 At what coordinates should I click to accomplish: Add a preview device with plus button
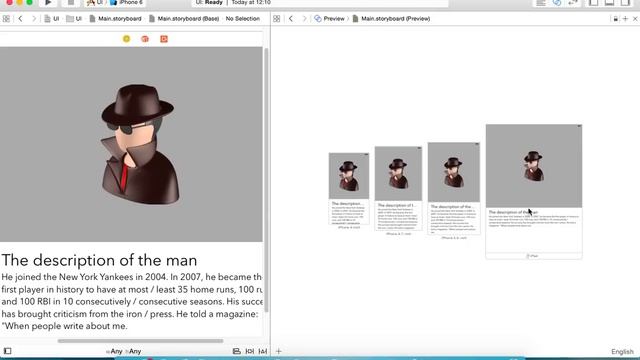[279, 351]
